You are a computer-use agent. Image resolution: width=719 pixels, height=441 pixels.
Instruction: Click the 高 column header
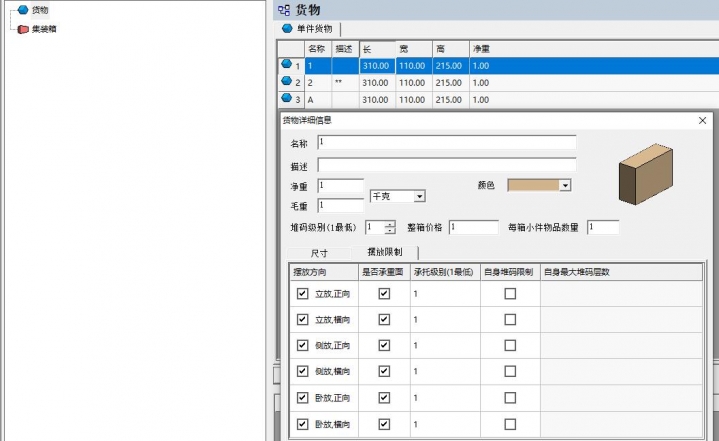[451, 49]
